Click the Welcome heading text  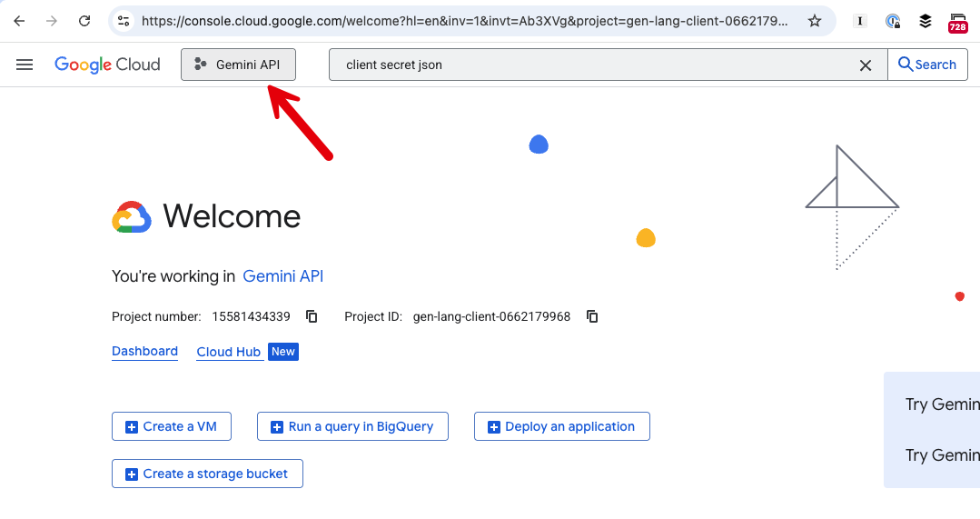coord(232,216)
